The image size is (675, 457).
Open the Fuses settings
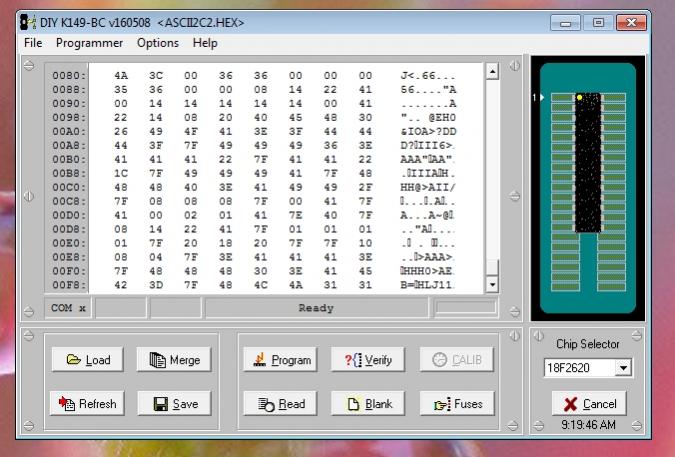pyautogui.click(x=457, y=403)
